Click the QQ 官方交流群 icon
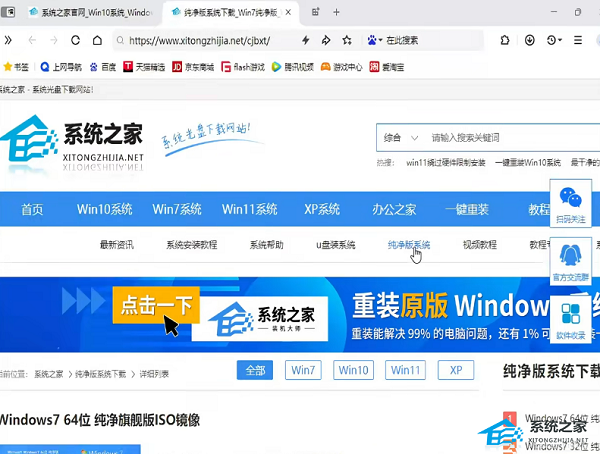The width and height of the screenshot is (600, 454). tap(570, 257)
